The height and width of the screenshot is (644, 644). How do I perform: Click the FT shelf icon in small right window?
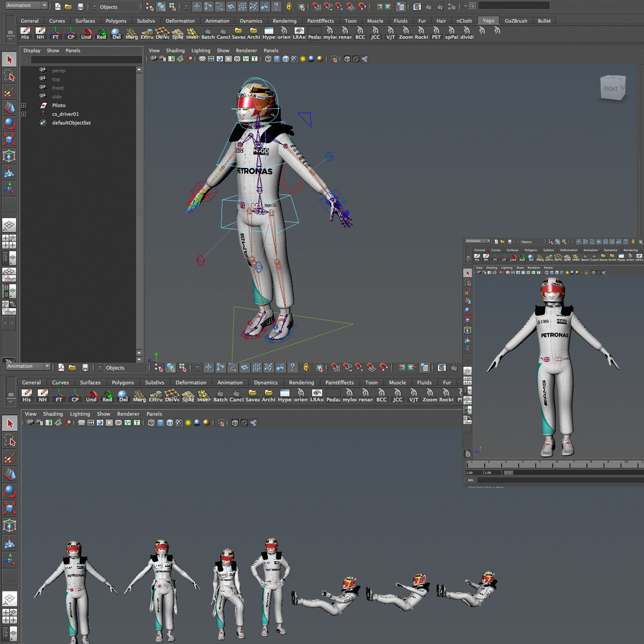(x=495, y=257)
